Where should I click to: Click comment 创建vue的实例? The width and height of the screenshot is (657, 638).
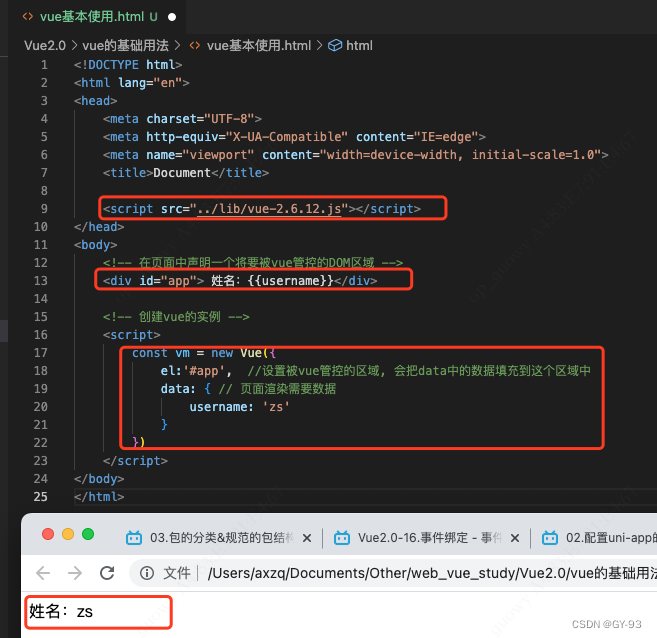pyautogui.click(x=176, y=317)
